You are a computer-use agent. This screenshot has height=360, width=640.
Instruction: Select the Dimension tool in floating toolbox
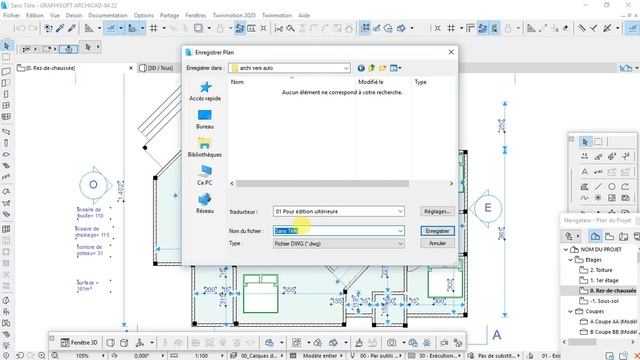[x=585, y=156]
